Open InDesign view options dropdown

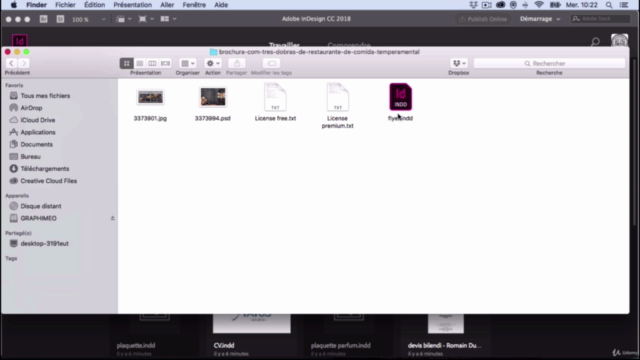(x=124, y=19)
